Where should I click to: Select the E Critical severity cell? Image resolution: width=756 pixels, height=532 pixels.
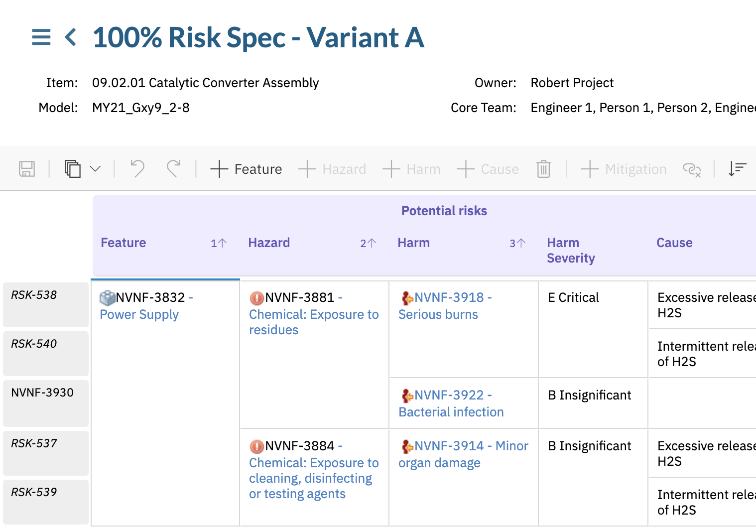[573, 297]
